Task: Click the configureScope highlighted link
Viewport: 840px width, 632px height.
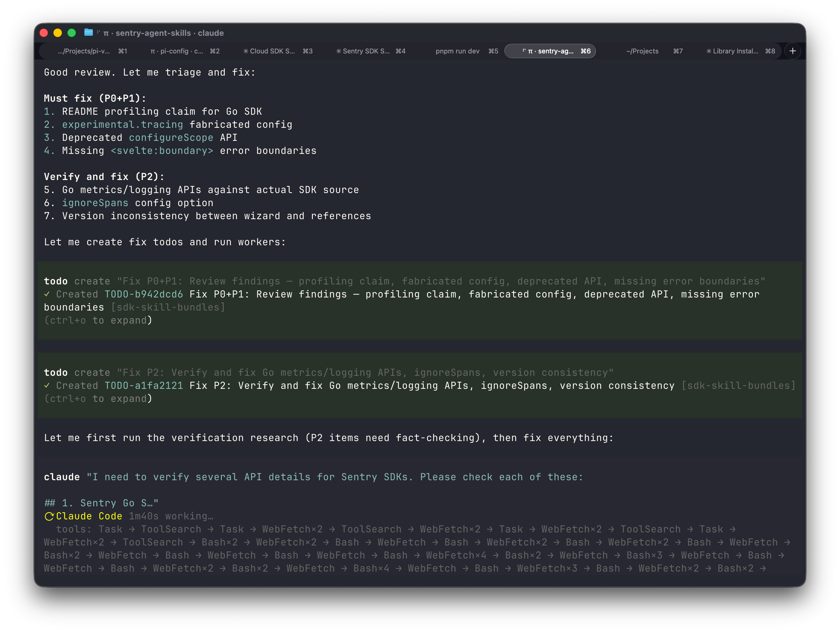Action: coord(171,138)
